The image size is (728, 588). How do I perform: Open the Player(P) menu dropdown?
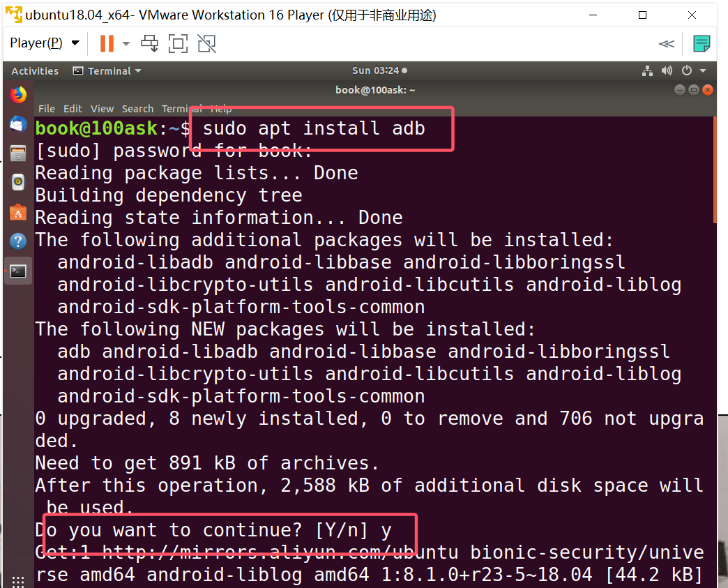pyautogui.click(x=45, y=43)
